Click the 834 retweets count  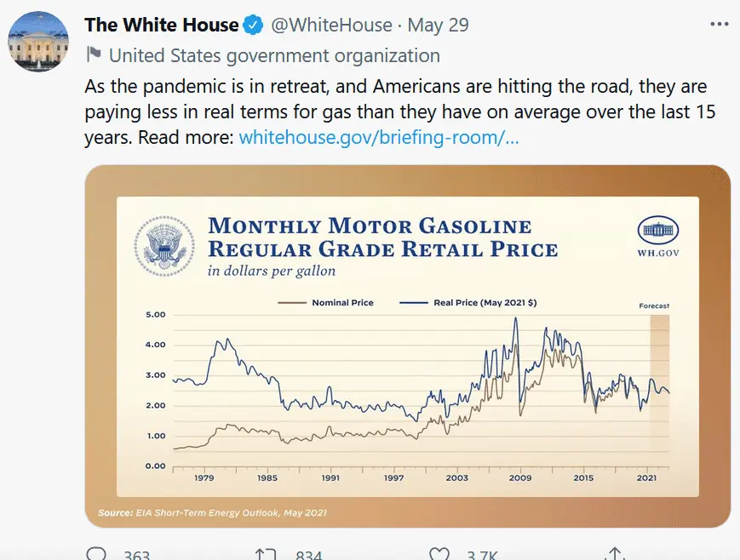[307, 556]
